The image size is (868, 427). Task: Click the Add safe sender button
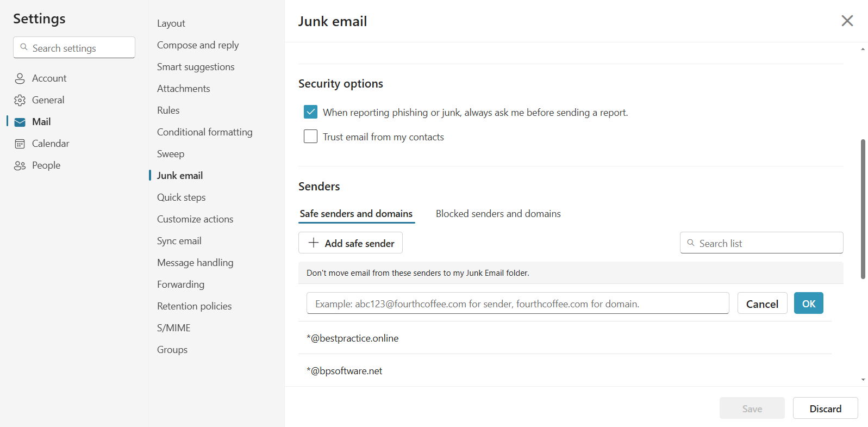point(351,243)
